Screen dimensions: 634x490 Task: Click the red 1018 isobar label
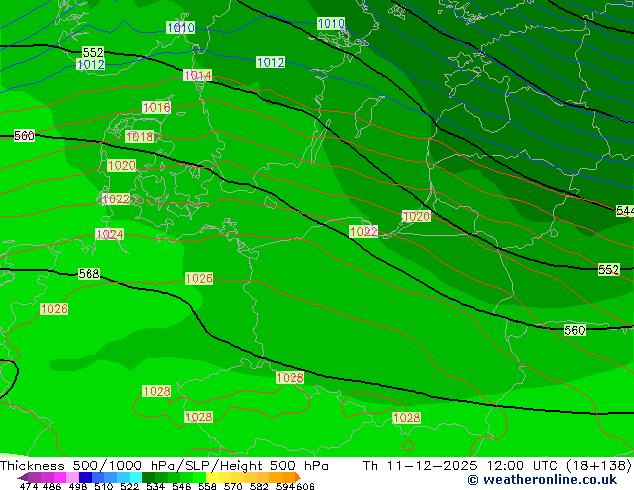pos(139,137)
